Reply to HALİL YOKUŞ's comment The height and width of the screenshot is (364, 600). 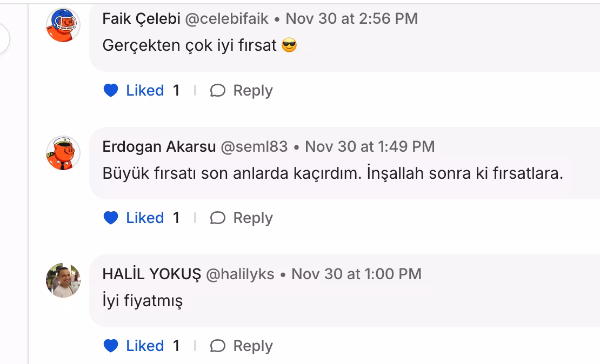(241, 346)
